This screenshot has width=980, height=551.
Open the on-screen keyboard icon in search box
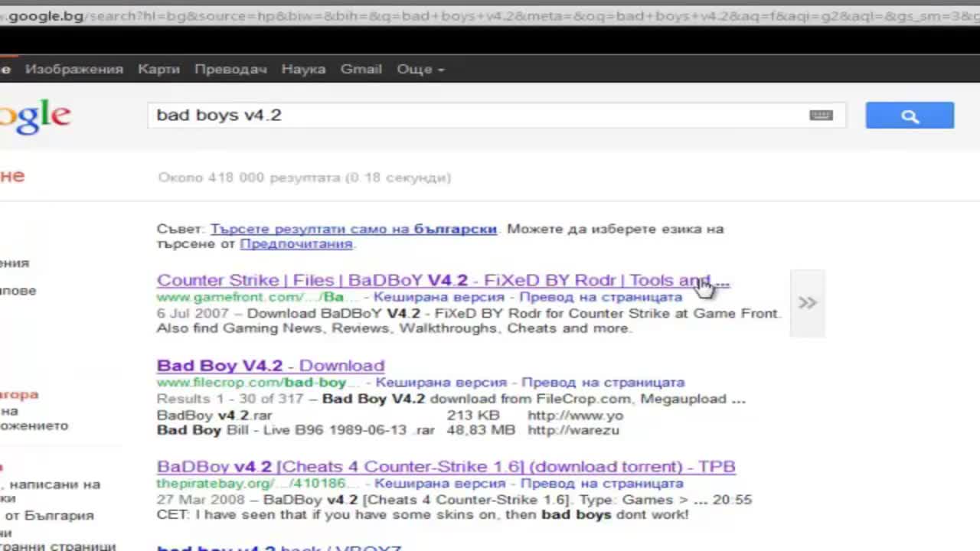(x=821, y=116)
